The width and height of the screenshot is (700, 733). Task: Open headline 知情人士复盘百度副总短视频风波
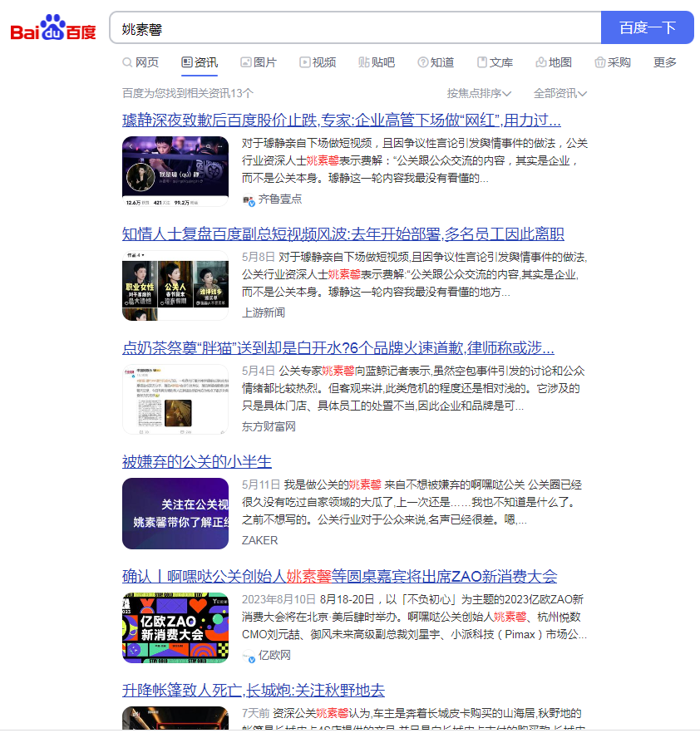click(343, 234)
